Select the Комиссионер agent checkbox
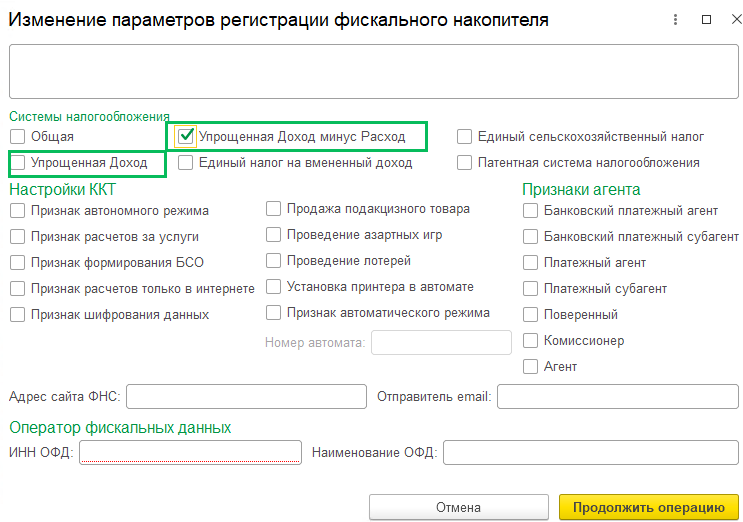The height and width of the screenshot is (522, 743). pos(531,340)
